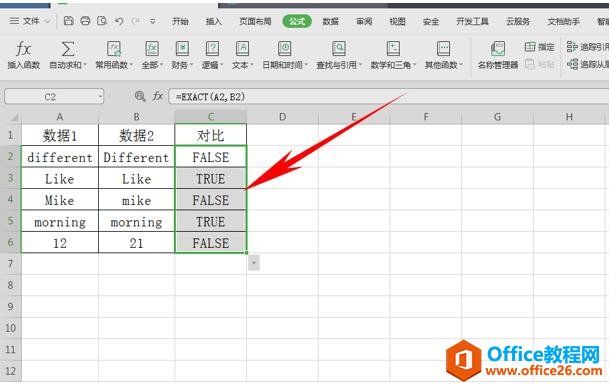Click the Print icon in quick toolbar
Viewport: 609px width, 388px height.
85,21
